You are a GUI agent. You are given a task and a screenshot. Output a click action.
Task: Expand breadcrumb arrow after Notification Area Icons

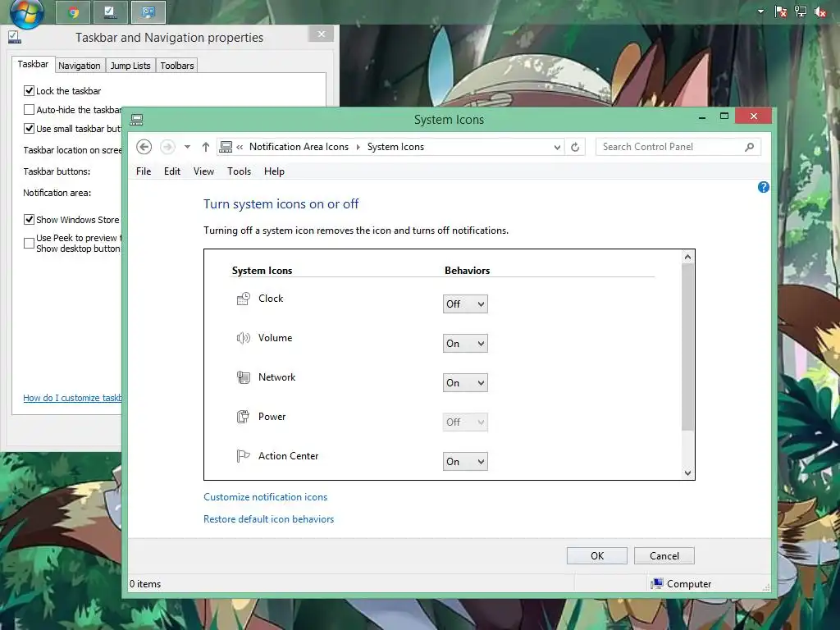coord(358,147)
